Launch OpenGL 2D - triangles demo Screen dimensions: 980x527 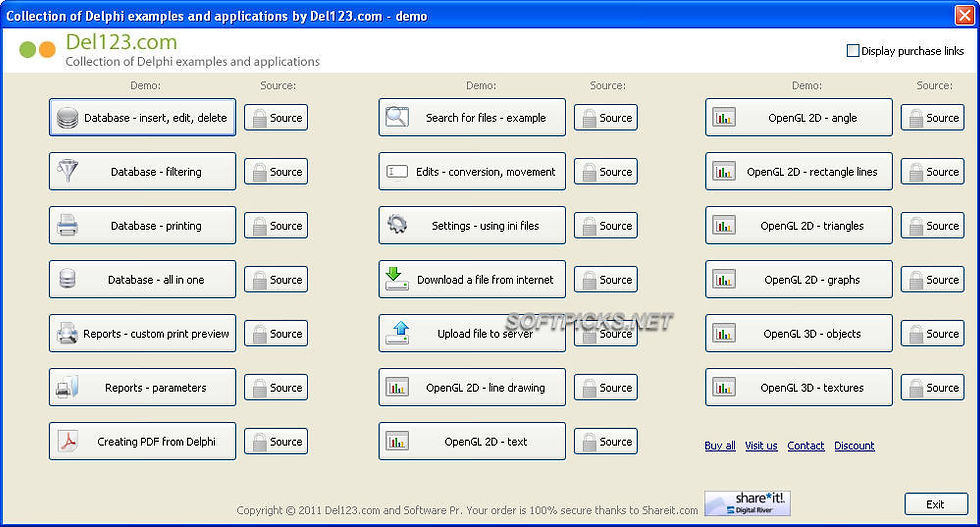coord(799,225)
